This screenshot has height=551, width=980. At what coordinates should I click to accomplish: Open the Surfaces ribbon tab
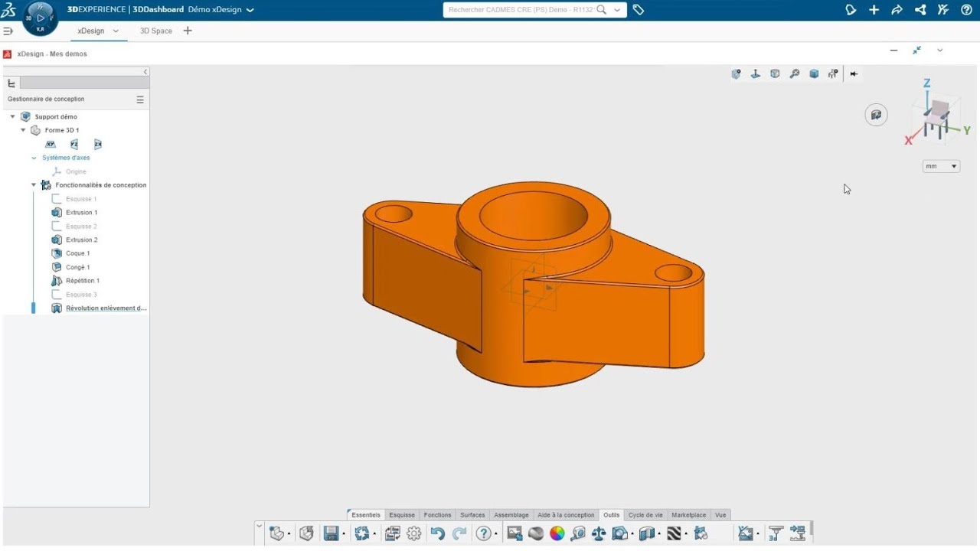tap(472, 515)
